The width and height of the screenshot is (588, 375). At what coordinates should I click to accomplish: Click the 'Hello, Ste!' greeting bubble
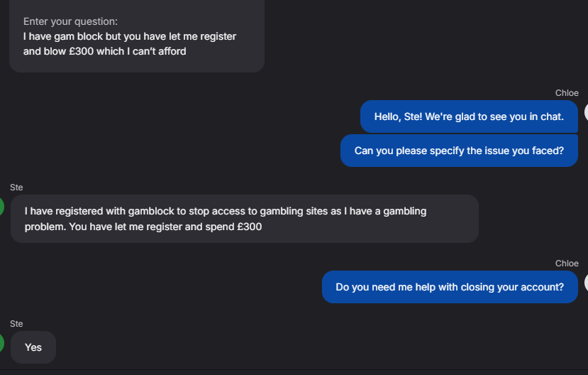[469, 116]
